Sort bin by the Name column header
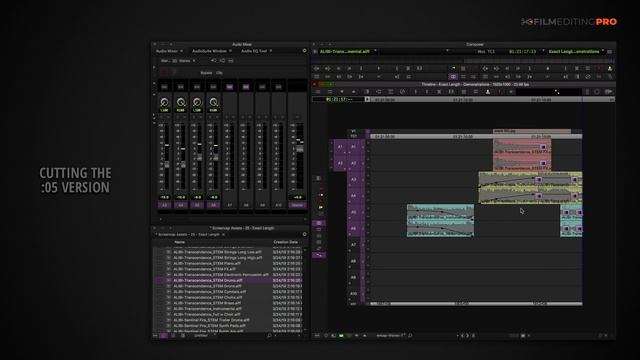 pos(180,242)
